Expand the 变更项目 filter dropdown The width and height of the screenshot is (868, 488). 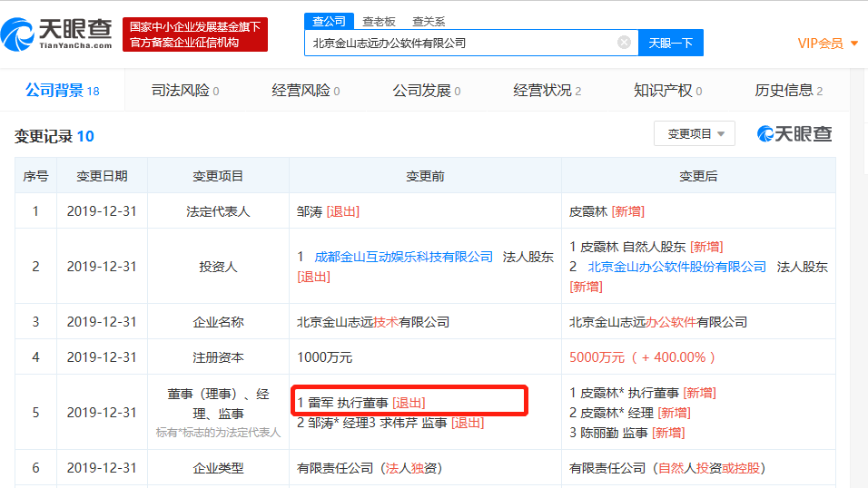(x=695, y=133)
